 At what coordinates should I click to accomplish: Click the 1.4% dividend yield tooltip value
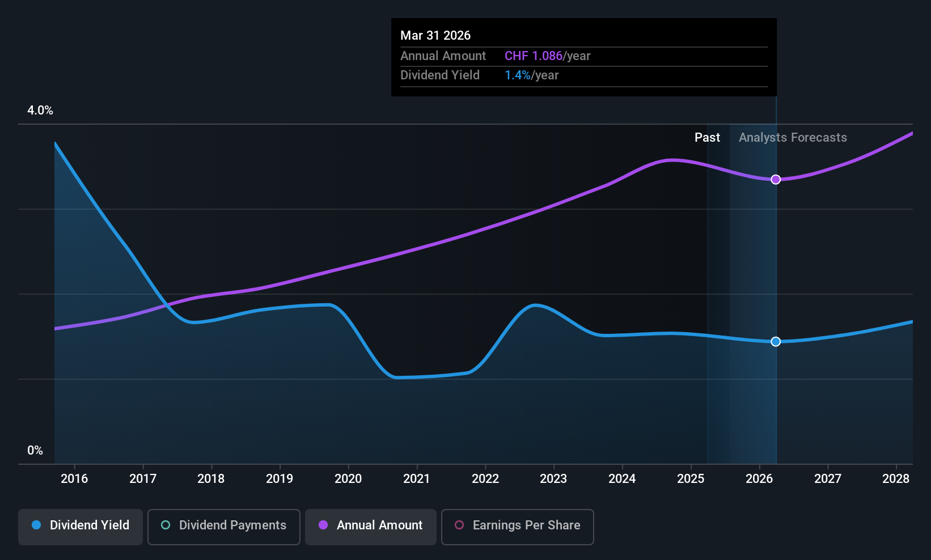tap(518, 75)
